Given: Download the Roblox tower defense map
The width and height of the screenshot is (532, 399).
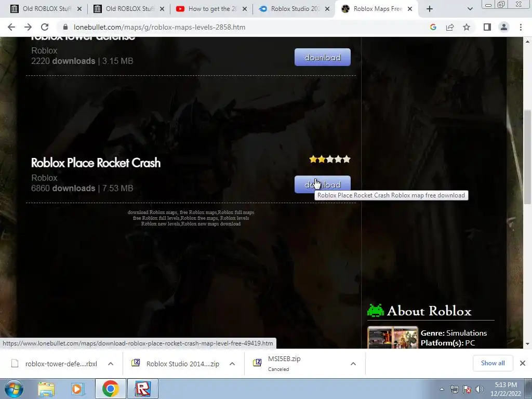Looking at the screenshot, I should 322,57.
